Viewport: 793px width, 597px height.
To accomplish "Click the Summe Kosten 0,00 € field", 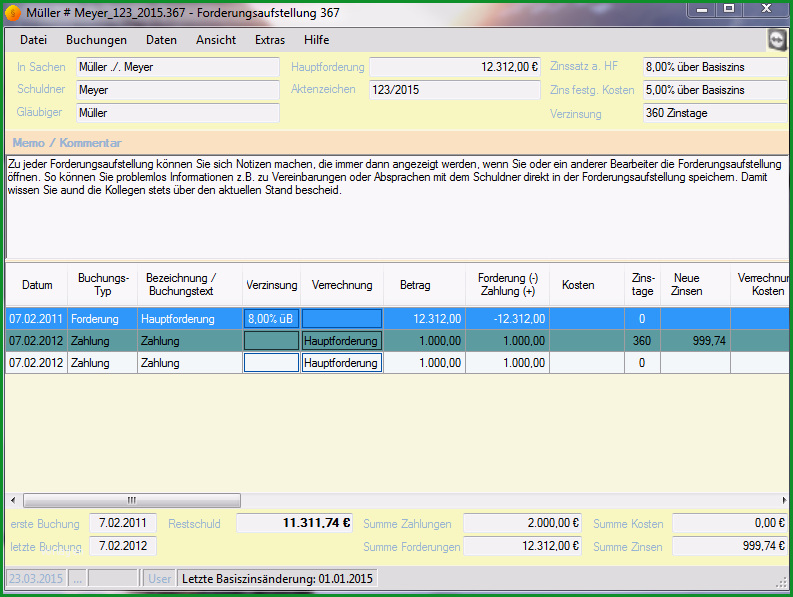I will (x=730, y=523).
